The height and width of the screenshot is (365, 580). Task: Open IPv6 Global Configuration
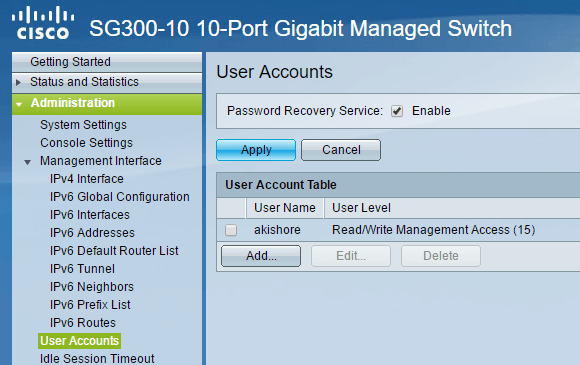[x=119, y=197]
